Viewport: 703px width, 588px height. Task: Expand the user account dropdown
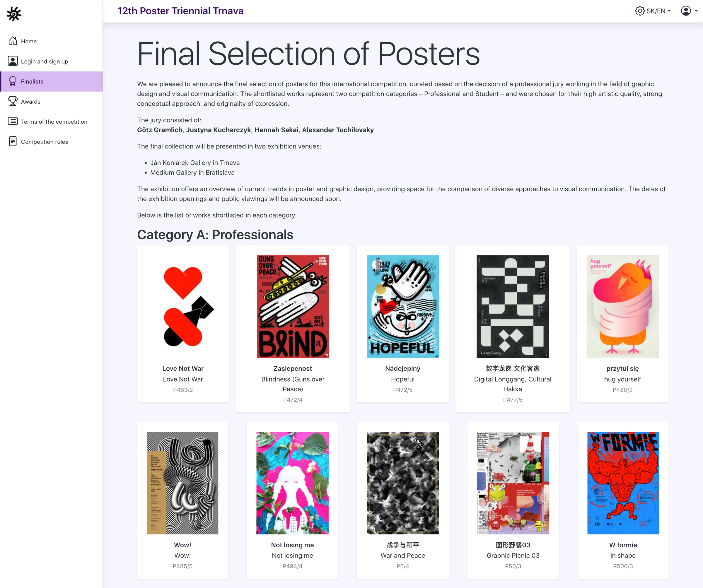tap(689, 11)
